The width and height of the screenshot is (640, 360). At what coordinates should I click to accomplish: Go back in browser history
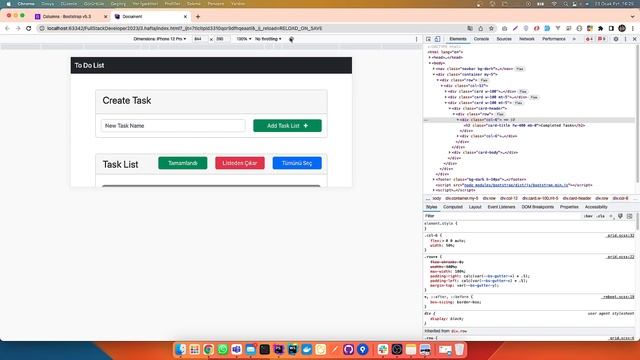pos(7,28)
